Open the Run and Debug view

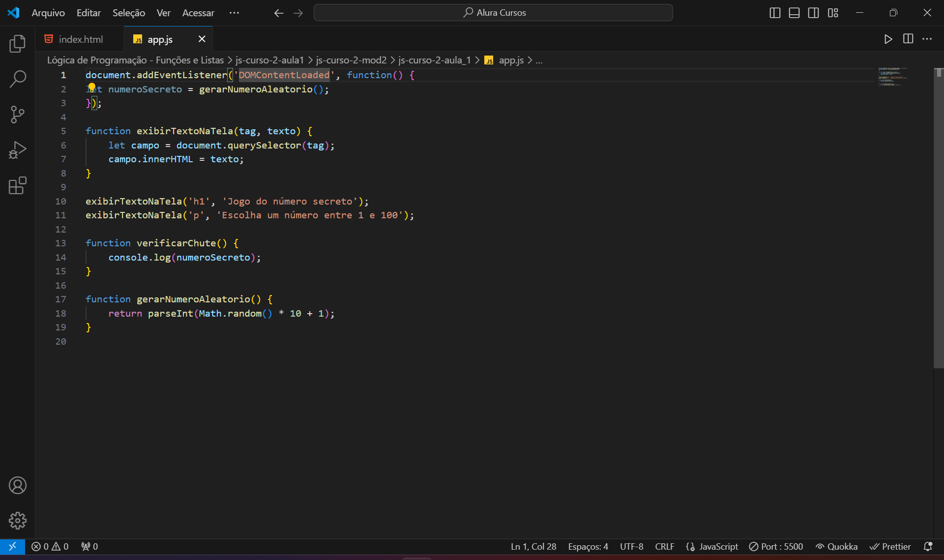[17, 150]
